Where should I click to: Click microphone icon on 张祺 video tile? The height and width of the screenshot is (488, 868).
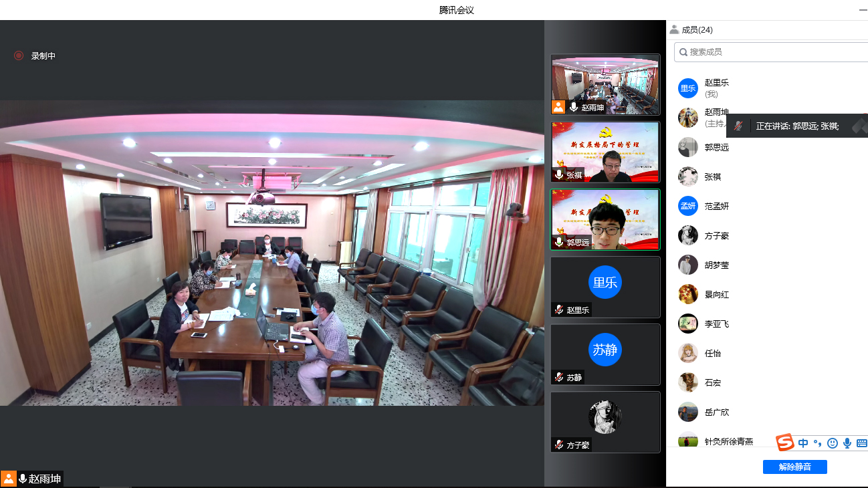point(559,174)
